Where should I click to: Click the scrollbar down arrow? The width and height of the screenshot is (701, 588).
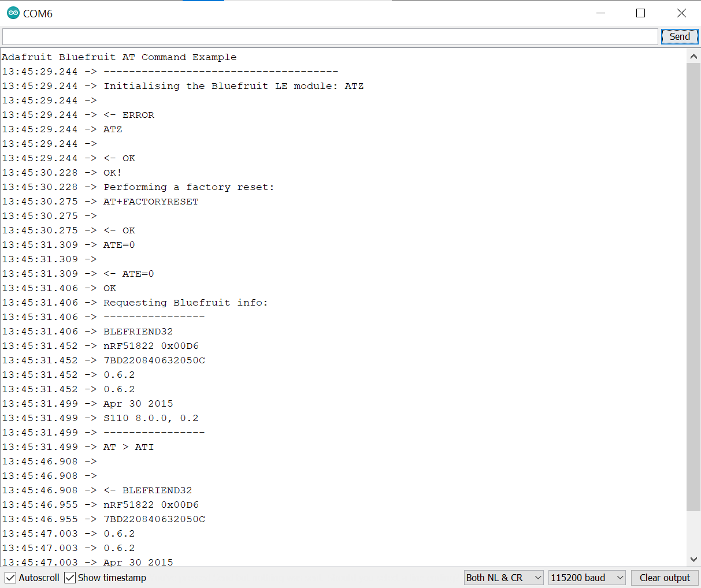[x=693, y=559]
